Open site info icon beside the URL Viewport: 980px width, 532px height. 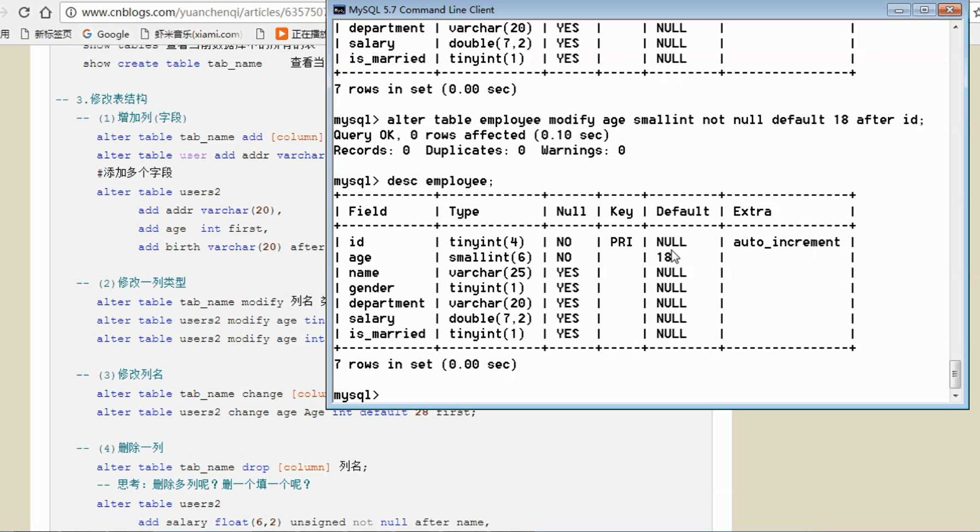point(71,12)
